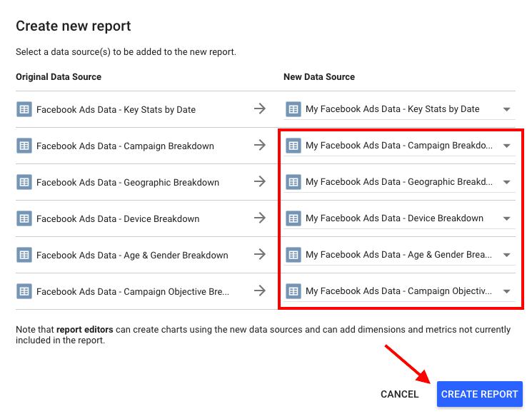
Task: Click the sheet icon of My Facebook Ads Data - Device Breakdown
Action: [293, 218]
